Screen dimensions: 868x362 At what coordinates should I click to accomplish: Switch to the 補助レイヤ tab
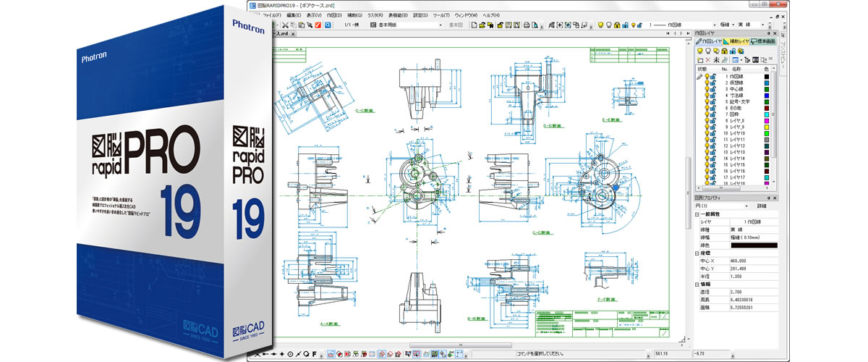pos(735,41)
